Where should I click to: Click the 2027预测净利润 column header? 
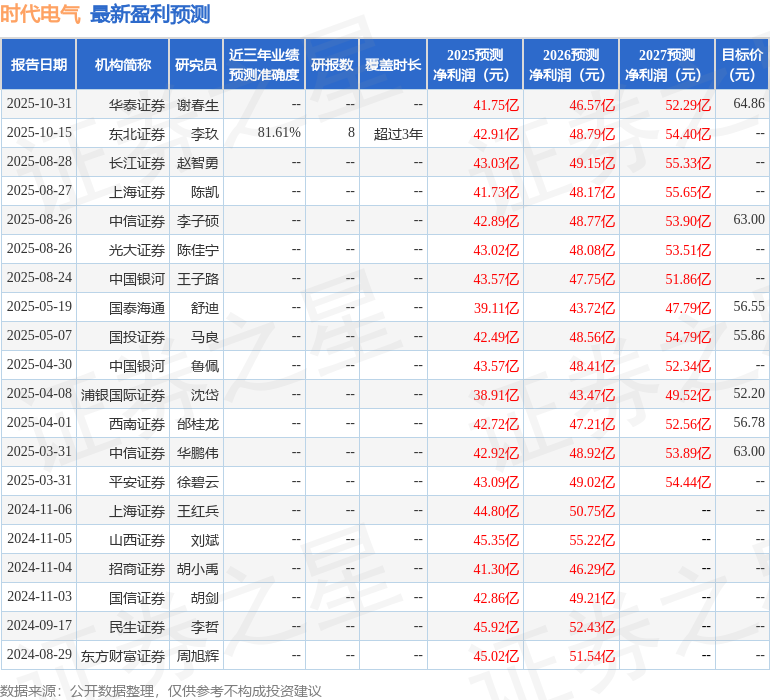pos(666,65)
